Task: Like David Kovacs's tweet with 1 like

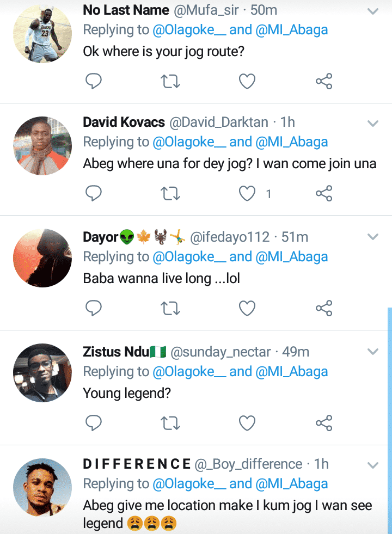Action: pos(248,193)
